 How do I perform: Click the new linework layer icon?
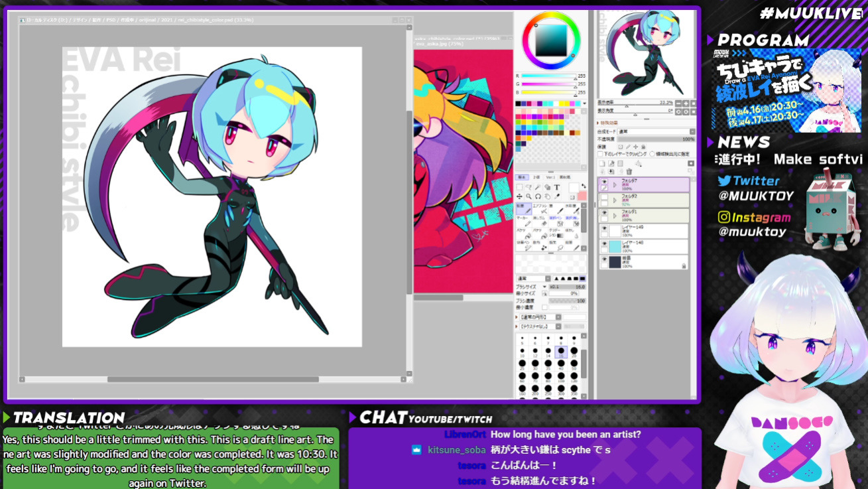click(x=611, y=164)
